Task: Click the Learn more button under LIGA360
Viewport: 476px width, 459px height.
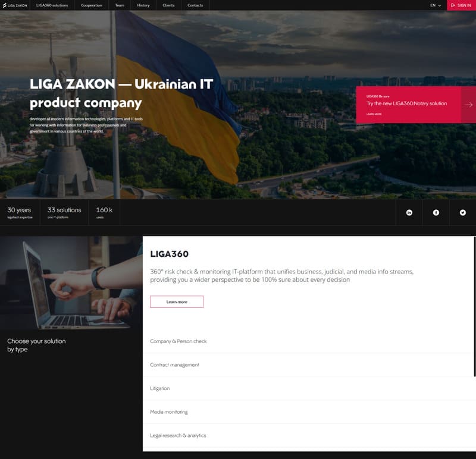Action: [x=177, y=302]
